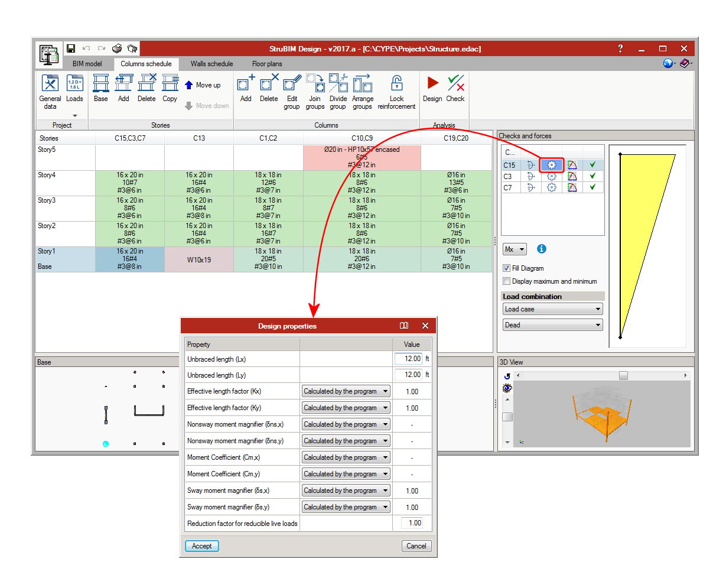The height and width of the screenshot is (588, 726).
Task: Click the Accept button
Action: (x=202, y=546)
